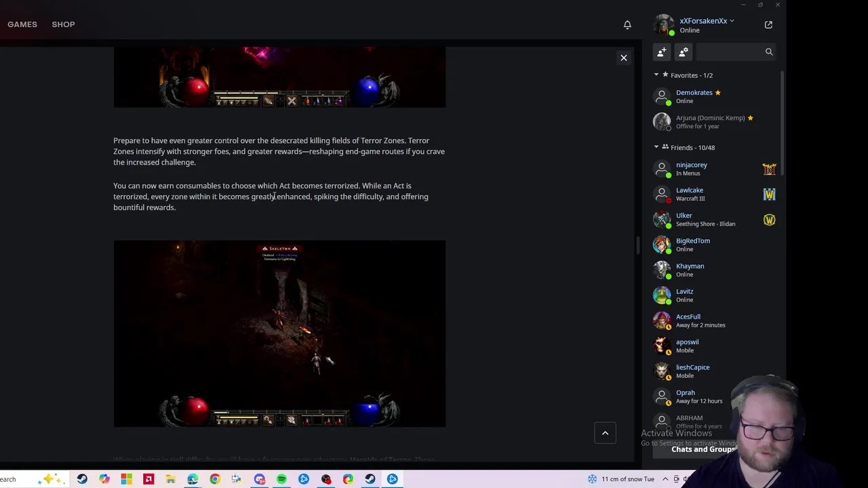Collapse the Friends 10/48 group
868x488 pixels.
coord(656,147)
